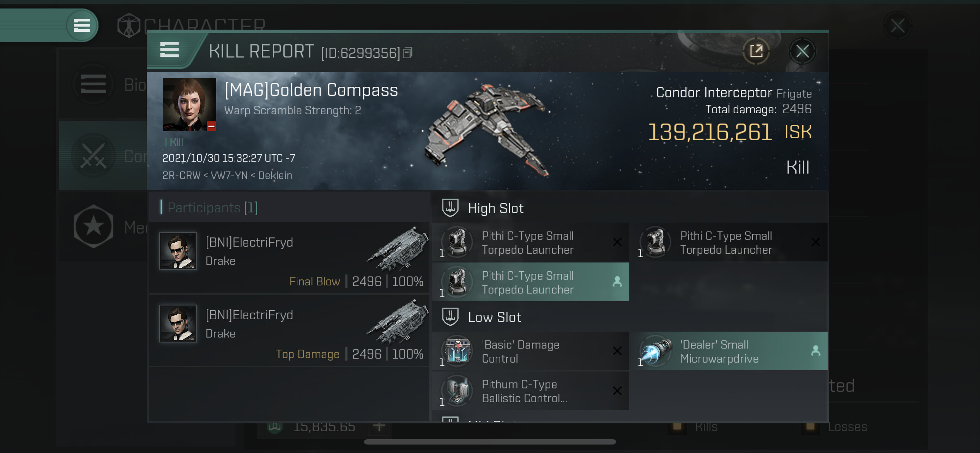The width and height of the screenshot is (980, 453).
Task: Switch to the Medals tab
Action: point(103,227)
